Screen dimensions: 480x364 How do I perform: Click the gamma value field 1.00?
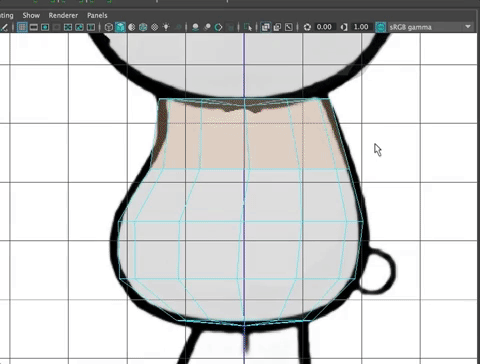361,27
